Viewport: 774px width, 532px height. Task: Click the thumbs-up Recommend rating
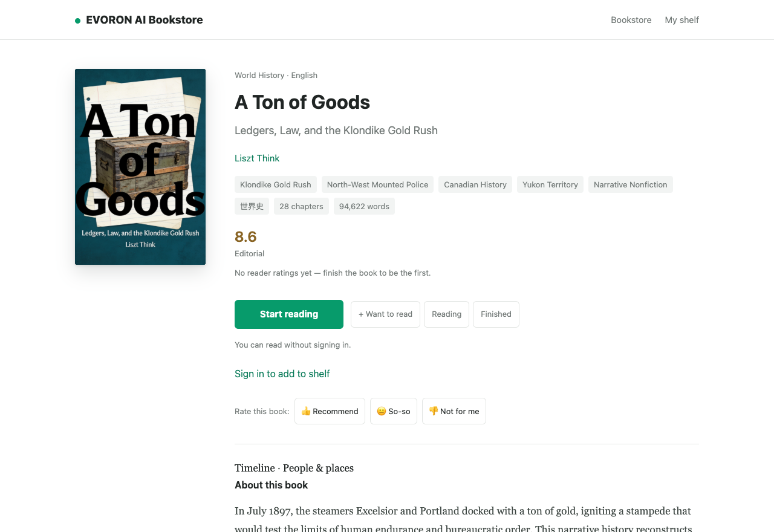pyautogui.click(x=330, y=411)
